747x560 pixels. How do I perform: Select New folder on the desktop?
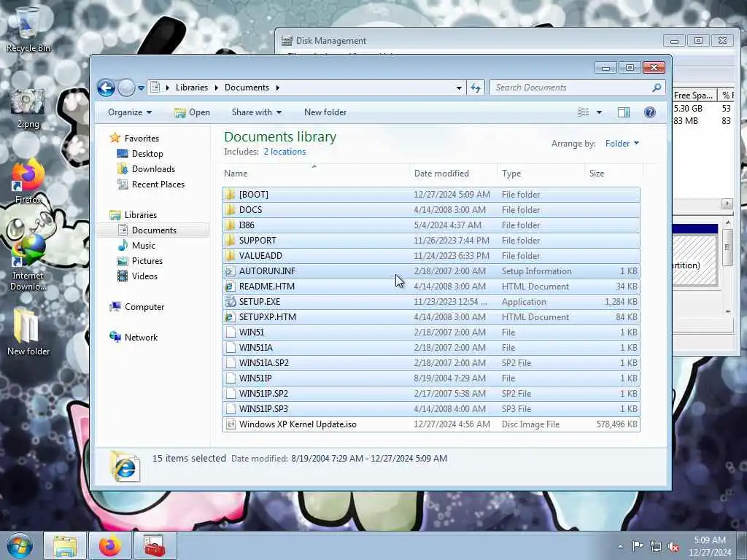tap(28, 332)
